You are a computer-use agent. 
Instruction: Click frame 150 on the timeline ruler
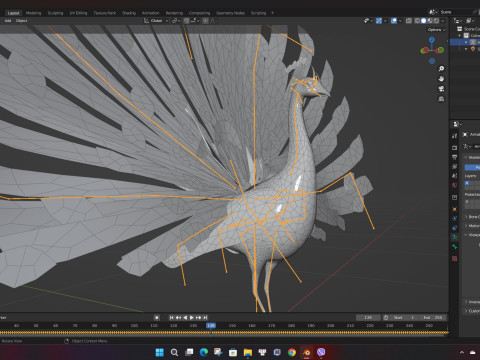(232, 325)
